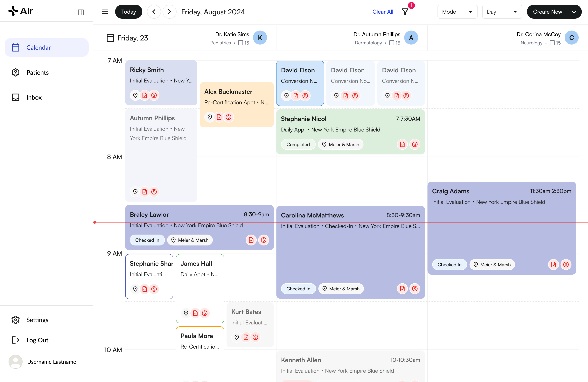Select Patients in the sidebar
This screenshot has height=382, width=588.
point(37,72)
